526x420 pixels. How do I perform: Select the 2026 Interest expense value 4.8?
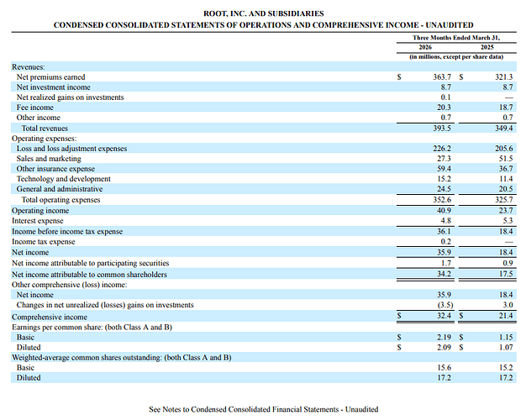pyautogui.click(x=446, y=221)
